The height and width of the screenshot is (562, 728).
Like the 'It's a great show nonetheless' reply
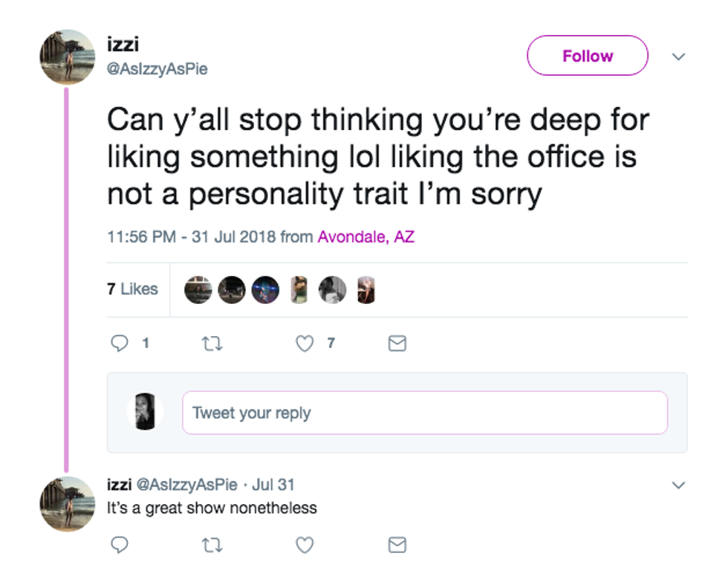pyautogui.click(x=305, y=545)
